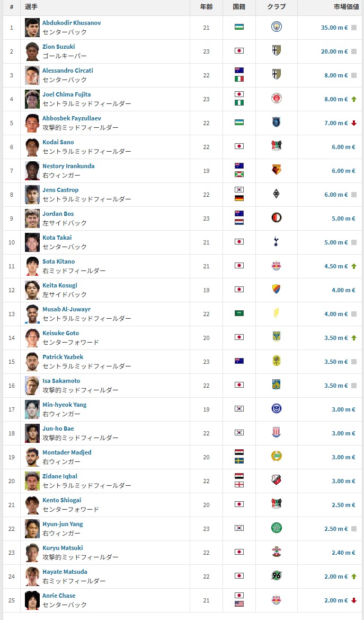The width and height of the screenshot is (364, 620).
Task: Click the クラブ column header
Action: [276, 7]
